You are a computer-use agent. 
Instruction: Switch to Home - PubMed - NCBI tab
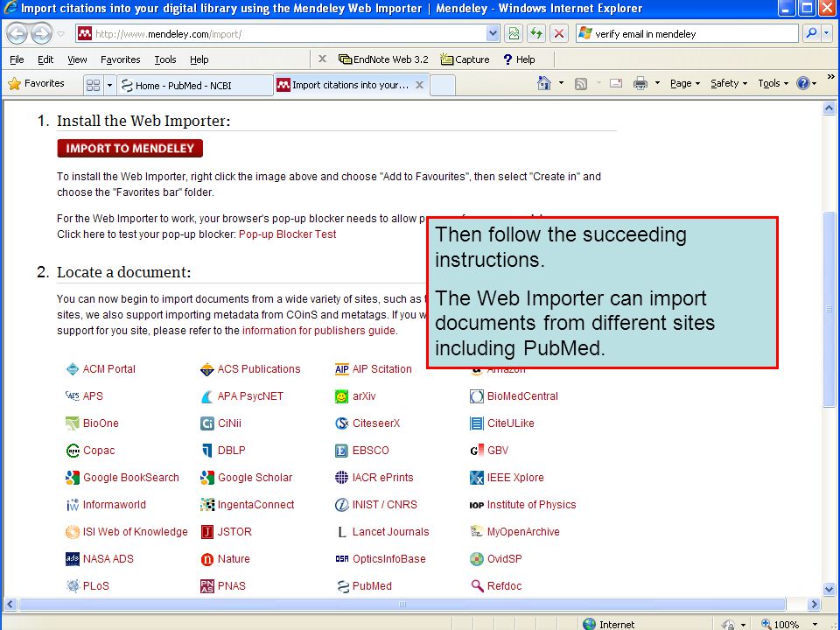(x=195, y=86)
